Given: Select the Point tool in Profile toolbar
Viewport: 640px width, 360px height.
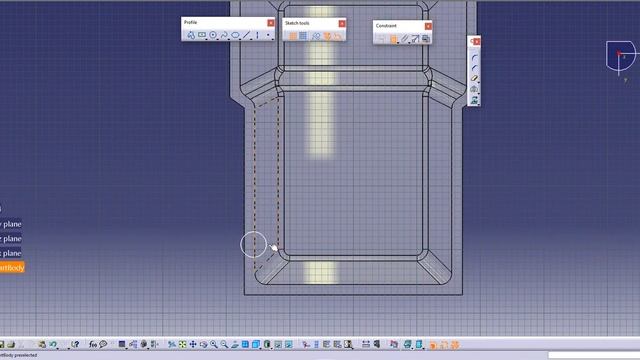Looking at the screenshot, I should tap(268, 35).
